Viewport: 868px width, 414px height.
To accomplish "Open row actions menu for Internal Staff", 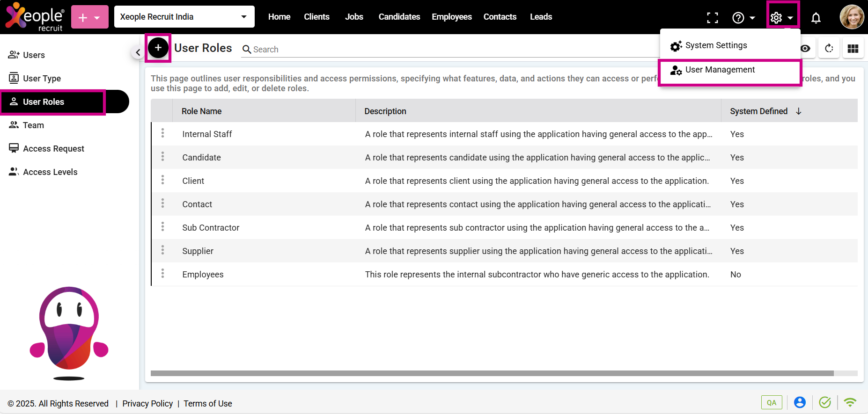I will click(162, 133).
